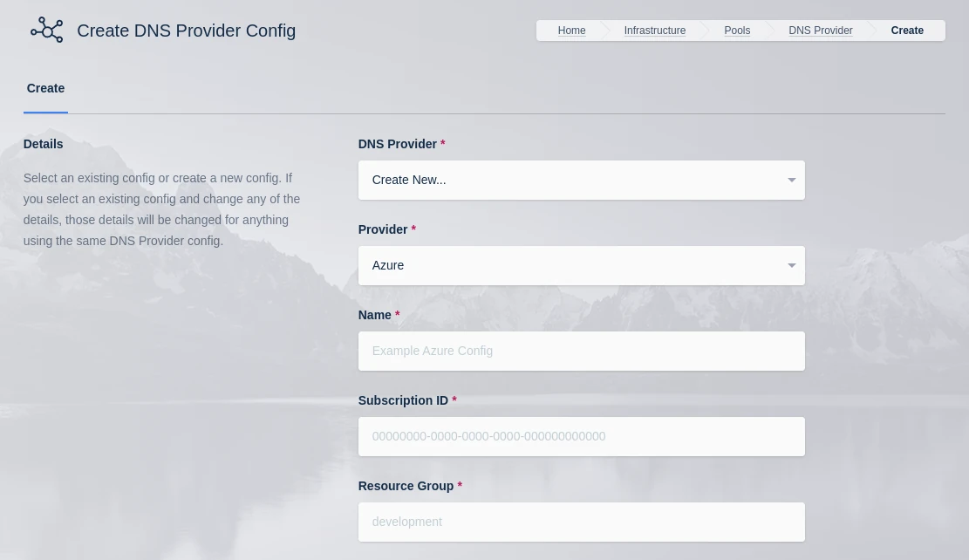Open the Infrastructure breadcrumb link
Image resolution: width=969 pixels, height=560 pixels.
point(654,31)
